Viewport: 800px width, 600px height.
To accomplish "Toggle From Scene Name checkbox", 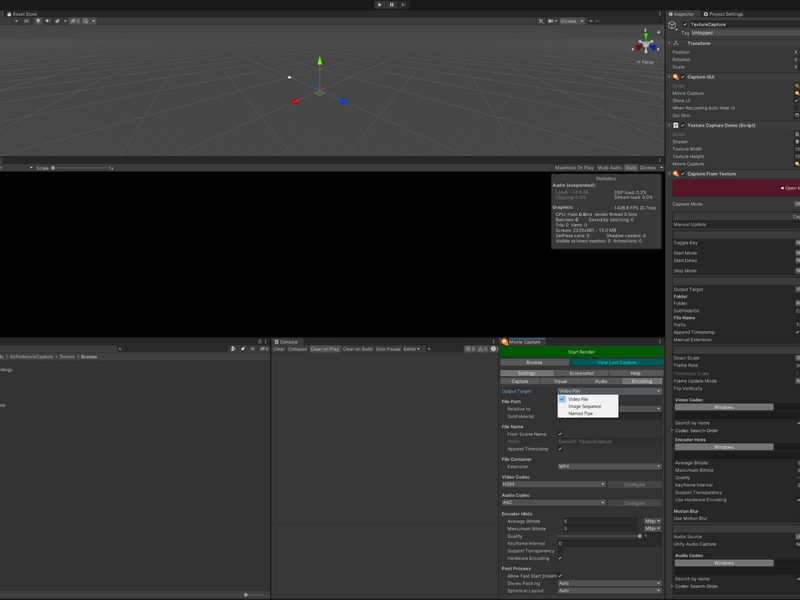I will [x=560, y=434].
